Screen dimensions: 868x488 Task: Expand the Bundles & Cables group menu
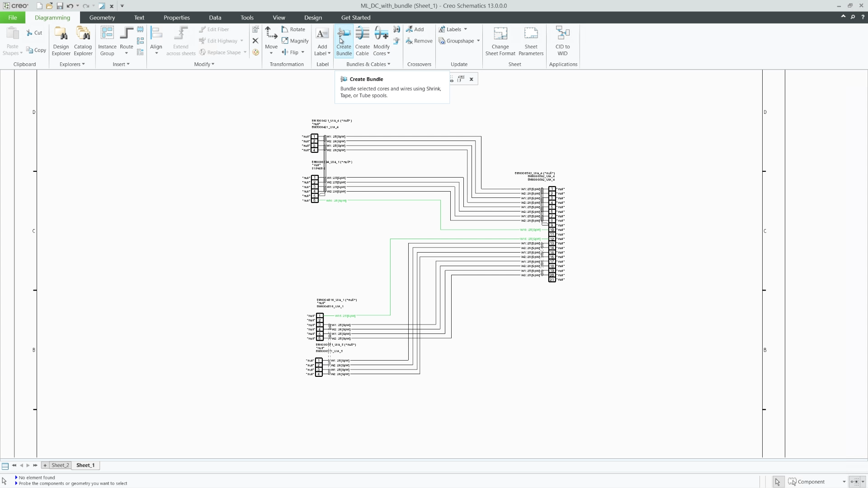[x=368, y=64]
